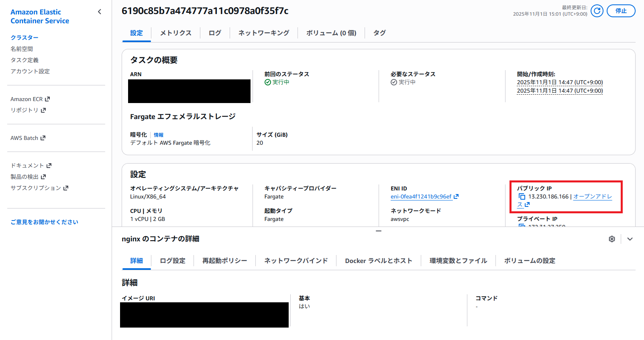
Task: Open the nginx container panel settings gear
Action: 612,239
